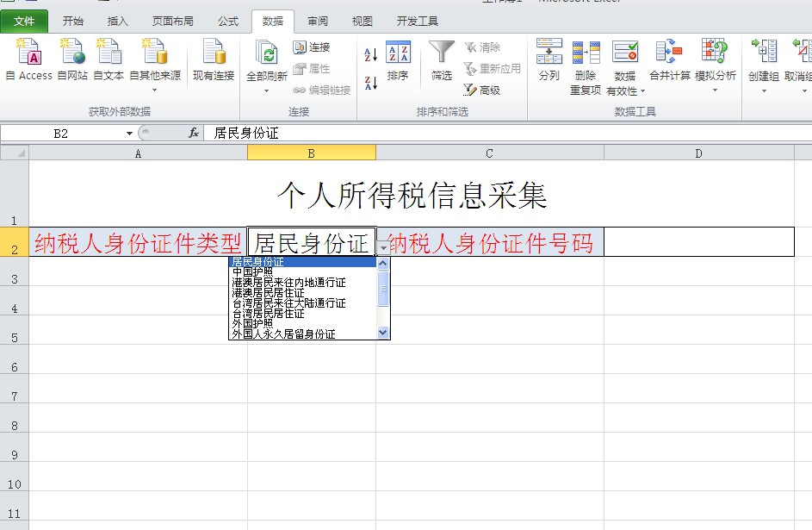Choose 台湾居民来往大陆通行证 in list

point(302,303)
